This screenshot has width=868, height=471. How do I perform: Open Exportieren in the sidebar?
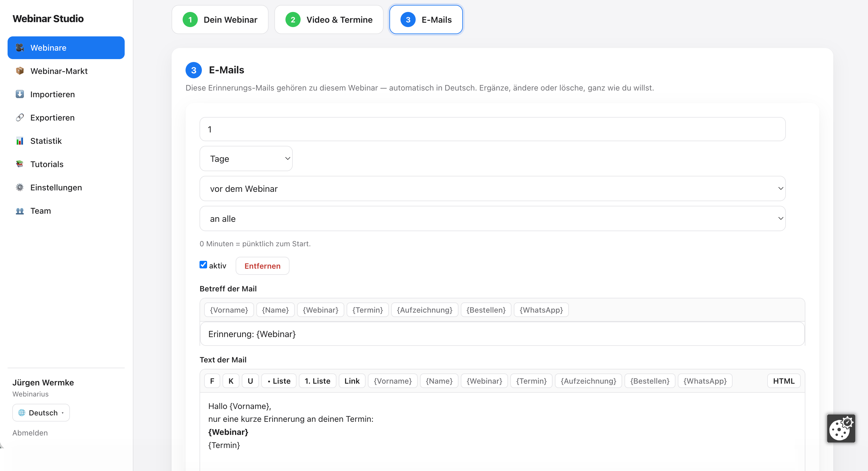point(66,117)
